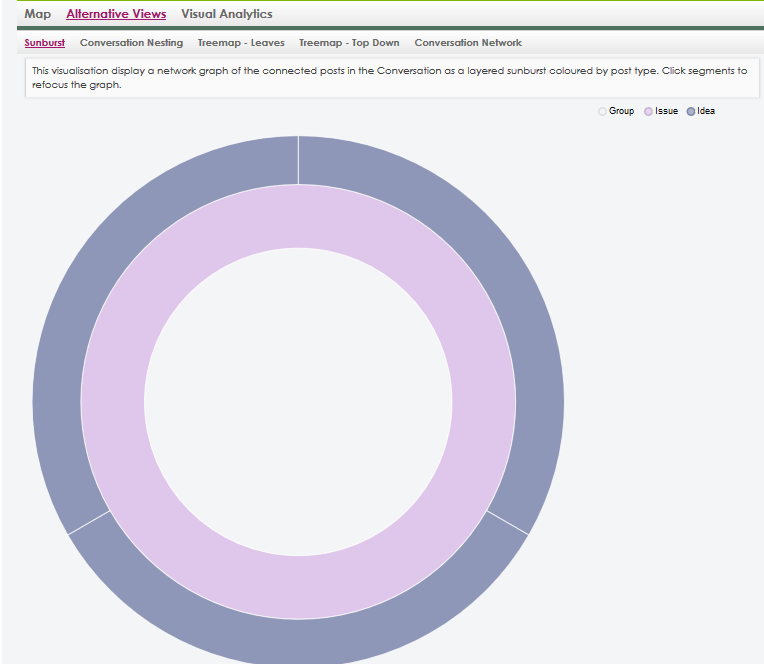
Task: Select the white center Group circle
Action: (298, 402)
